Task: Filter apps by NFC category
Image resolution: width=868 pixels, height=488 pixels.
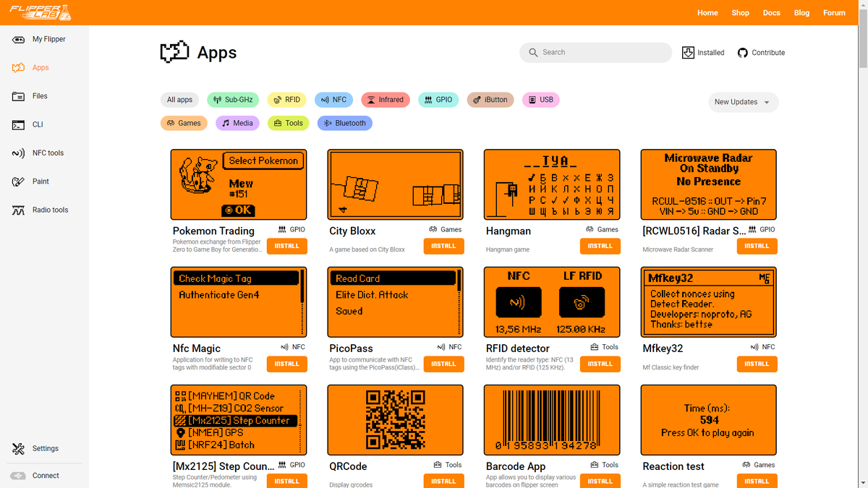Action: (333, 100)
